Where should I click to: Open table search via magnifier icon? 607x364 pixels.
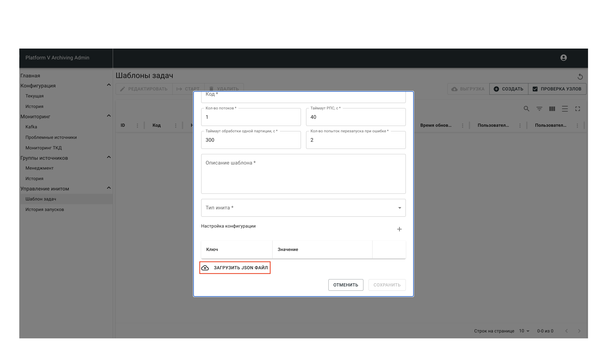pyautogui.click(x=526, y=109)
